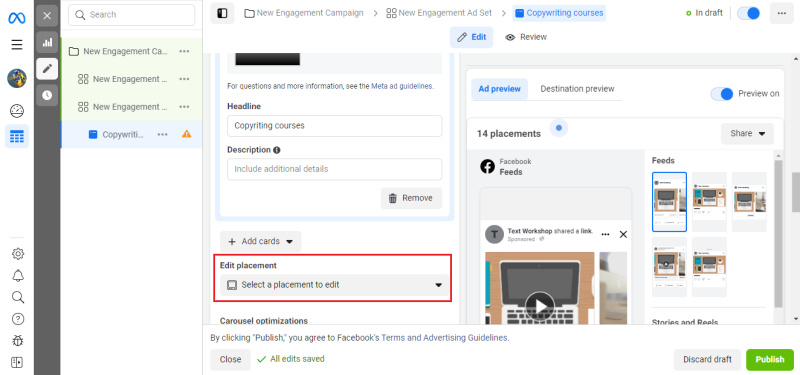Open the Select a placement to edit dropdown

pyautogui.click(x=334, y=285)
